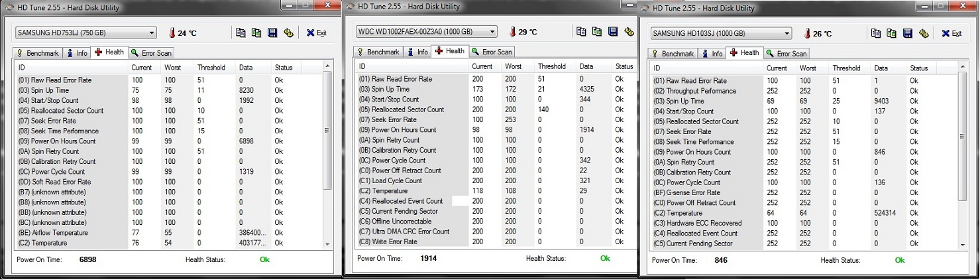The width and height of the screenshot is (980, 280).
Task: Select (BE) Airflow Temperature row
Action: (169, 233)
